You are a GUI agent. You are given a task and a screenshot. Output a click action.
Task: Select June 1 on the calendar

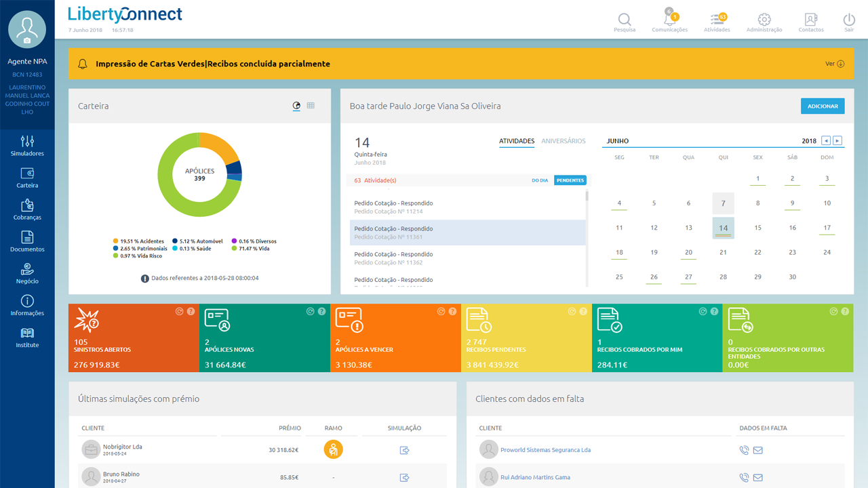(757, 179)
